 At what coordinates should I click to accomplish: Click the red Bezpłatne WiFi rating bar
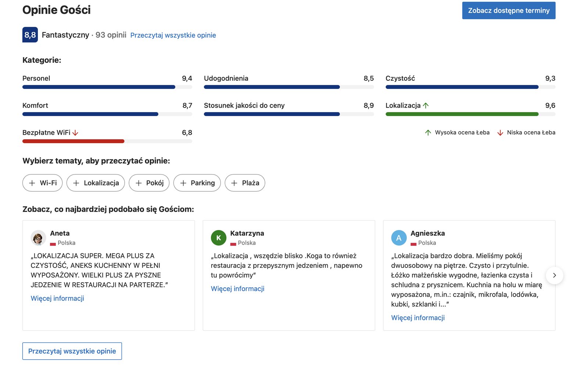click(x=73, y=141)
